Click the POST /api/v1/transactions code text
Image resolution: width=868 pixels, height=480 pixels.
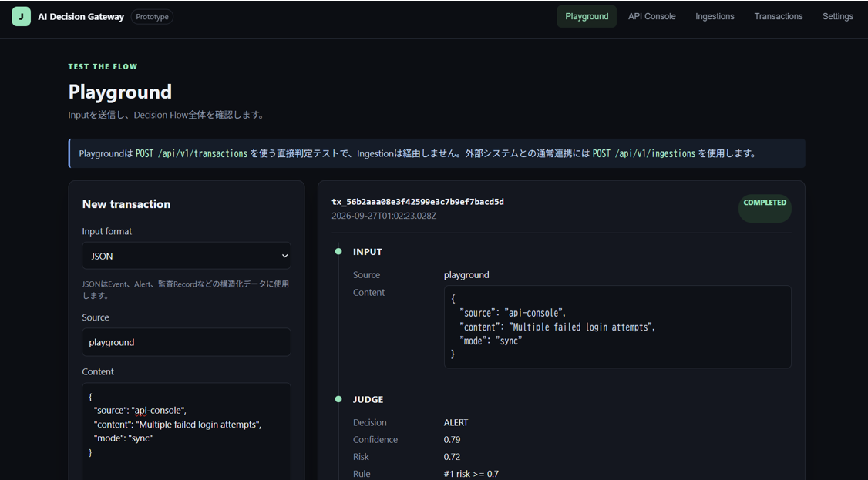coord(191,154)
